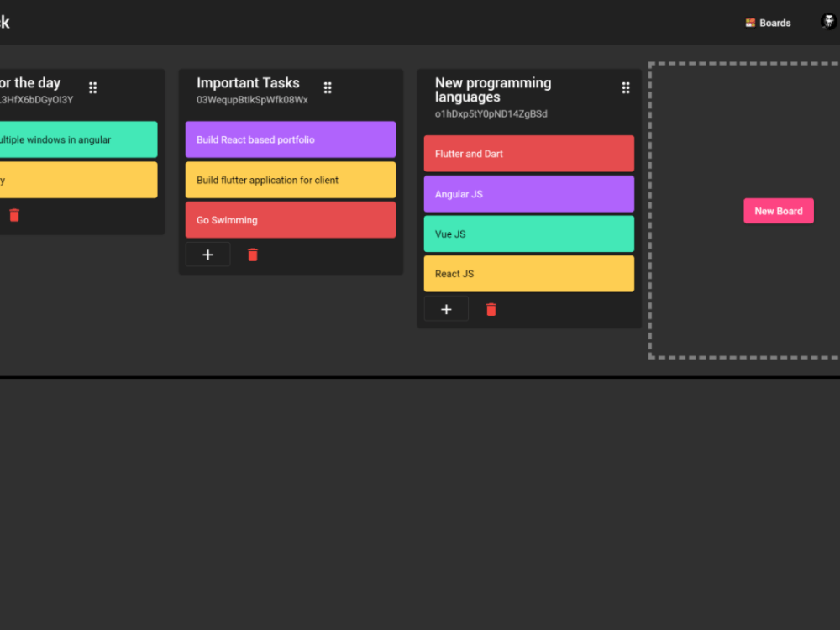Open the 'Build React based portfolio' task card
This screenshot has height=630, width=840.
tap(291, 139)
